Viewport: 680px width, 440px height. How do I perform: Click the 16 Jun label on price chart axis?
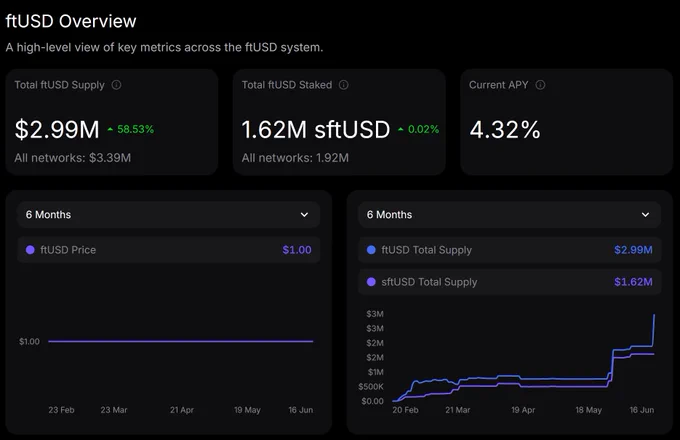[301, 410]
